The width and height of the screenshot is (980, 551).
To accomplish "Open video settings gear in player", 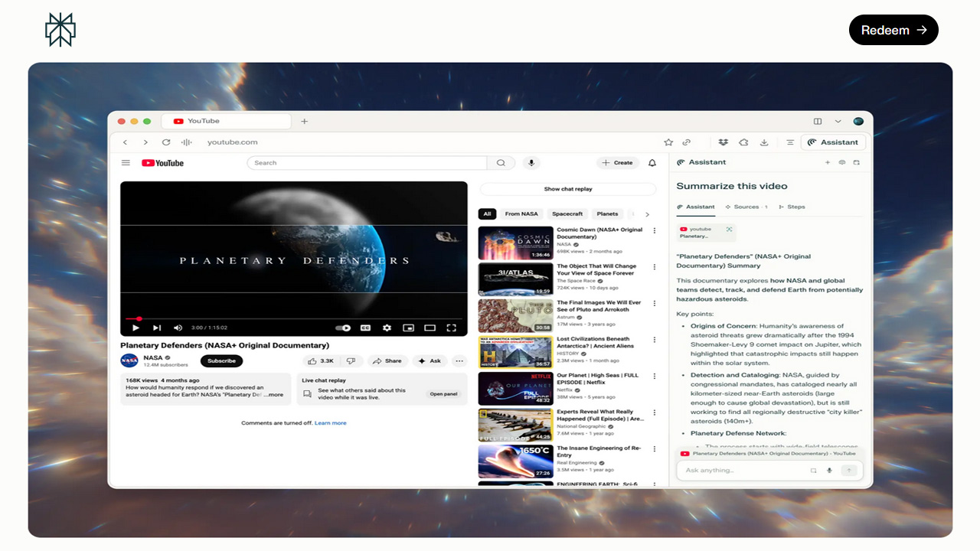I will (387, 328).
